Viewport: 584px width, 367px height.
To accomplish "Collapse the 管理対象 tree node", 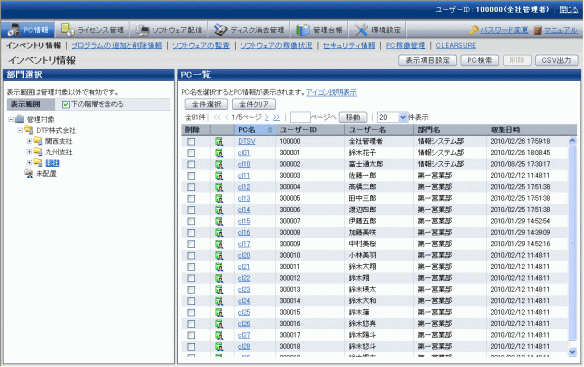I will click(11, 120).
